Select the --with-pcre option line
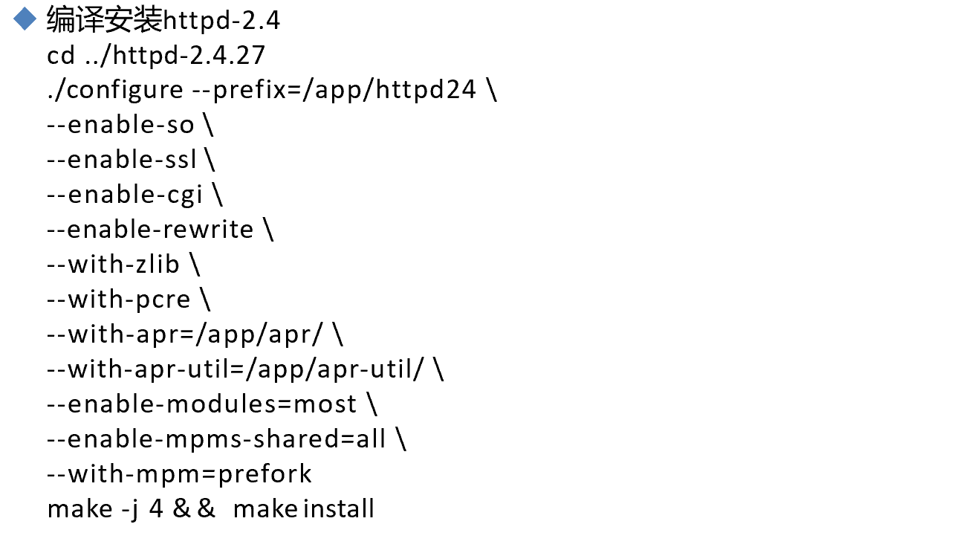980x553 pixels. coord(119,299)
